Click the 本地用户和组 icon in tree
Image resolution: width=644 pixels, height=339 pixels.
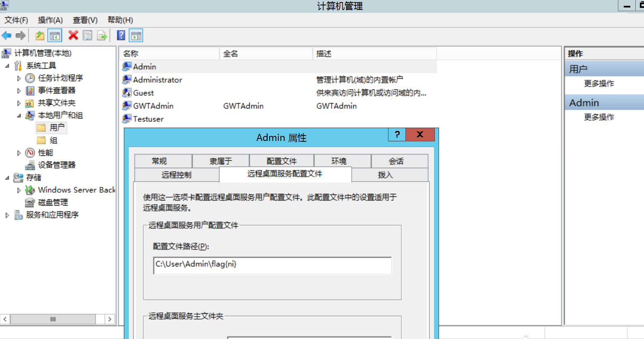[x=30, y=115]
